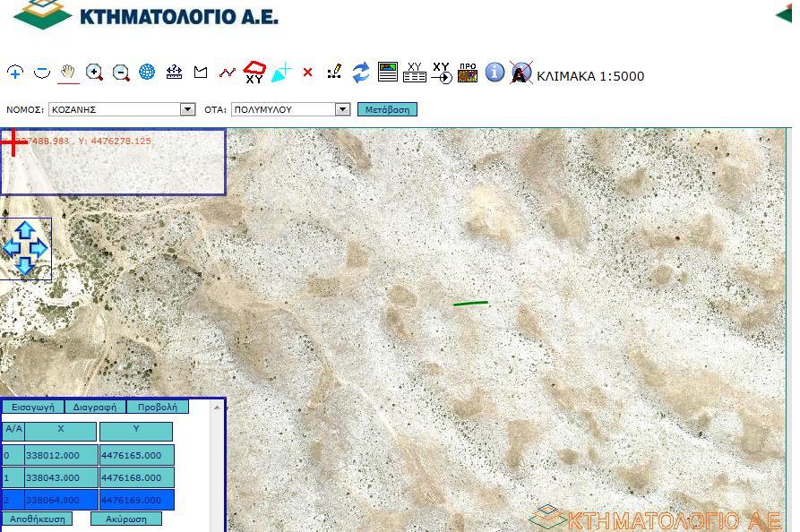Select the red polyline drawing tool
Image resolution: width=800 pixels, height=532 pixels.
pyautogui.click(x=227, y=73)
